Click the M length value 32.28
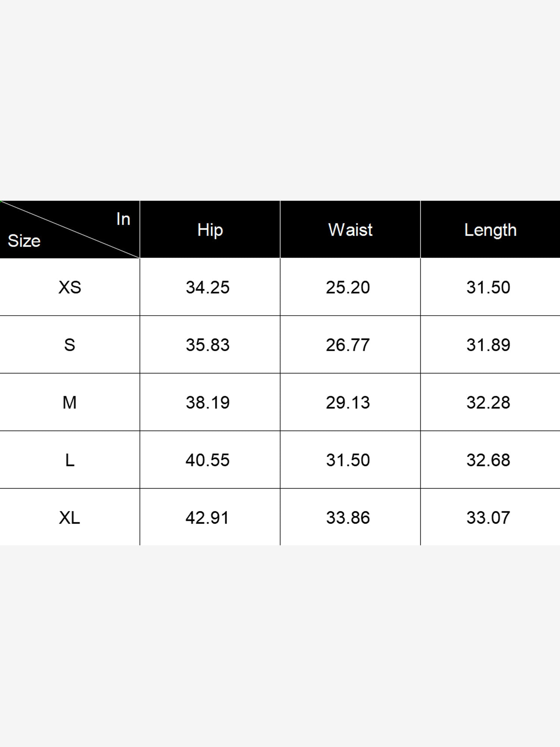The height and width of the screenshot is (747, 560). coord(488,402)
